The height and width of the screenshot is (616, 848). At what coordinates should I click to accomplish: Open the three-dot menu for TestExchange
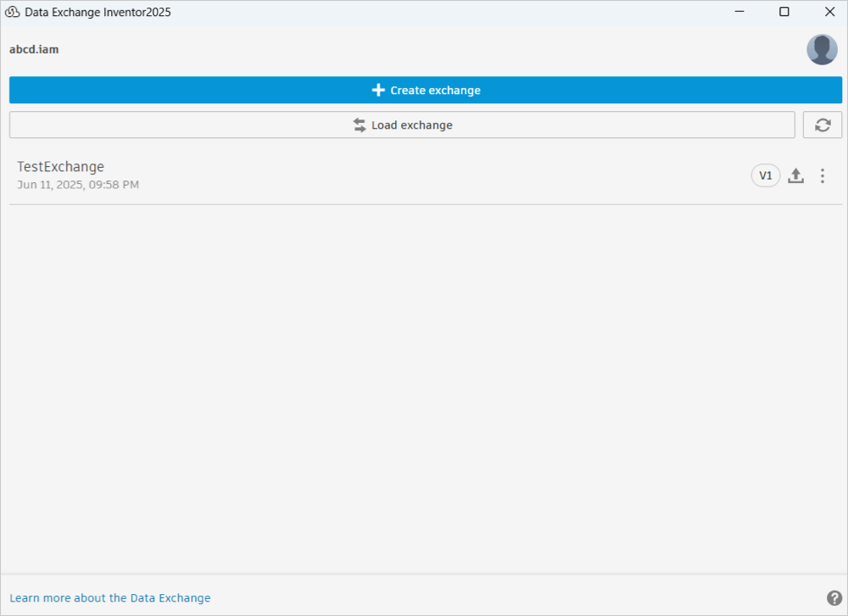click(822, 175)
